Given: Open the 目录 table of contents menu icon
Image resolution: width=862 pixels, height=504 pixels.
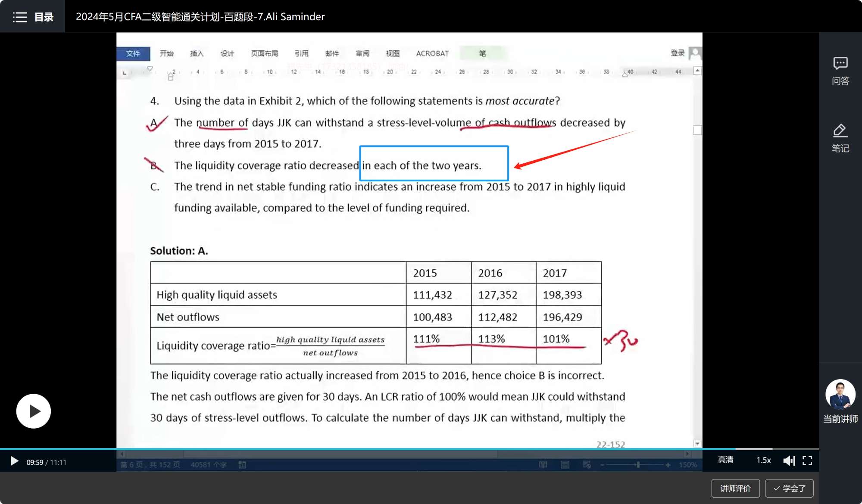Looking at the screenshot, I should pos(20,17).
